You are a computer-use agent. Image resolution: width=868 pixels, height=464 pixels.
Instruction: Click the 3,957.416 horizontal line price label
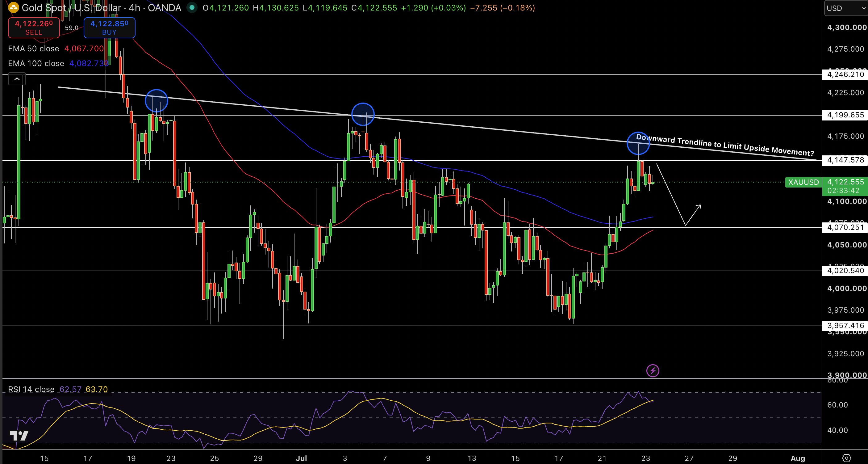pos(845,325)
